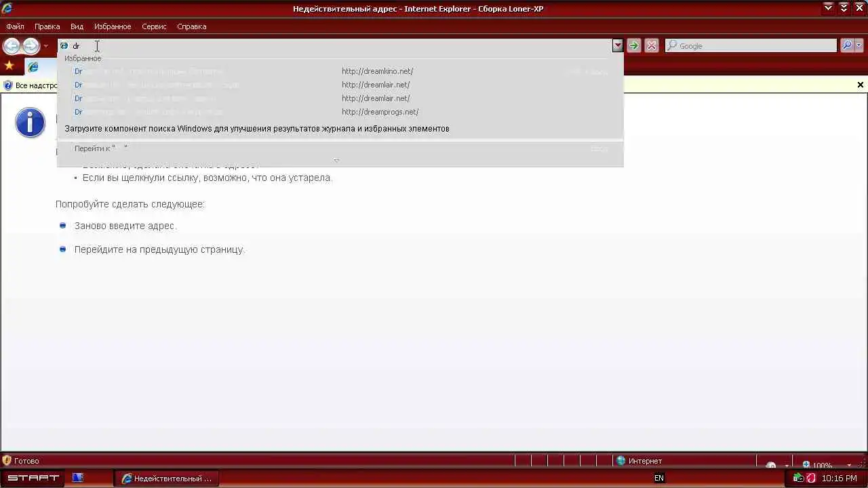Image resolution: width=868 pixels, height=488 pixels.
Task: Open the recent pages dropdown beside Forward
Action: pos(45,46)
